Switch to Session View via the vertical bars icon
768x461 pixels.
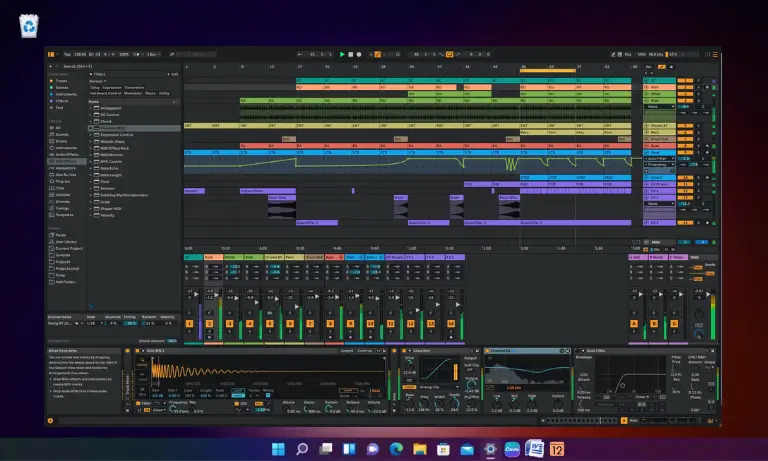click(707, 54)
